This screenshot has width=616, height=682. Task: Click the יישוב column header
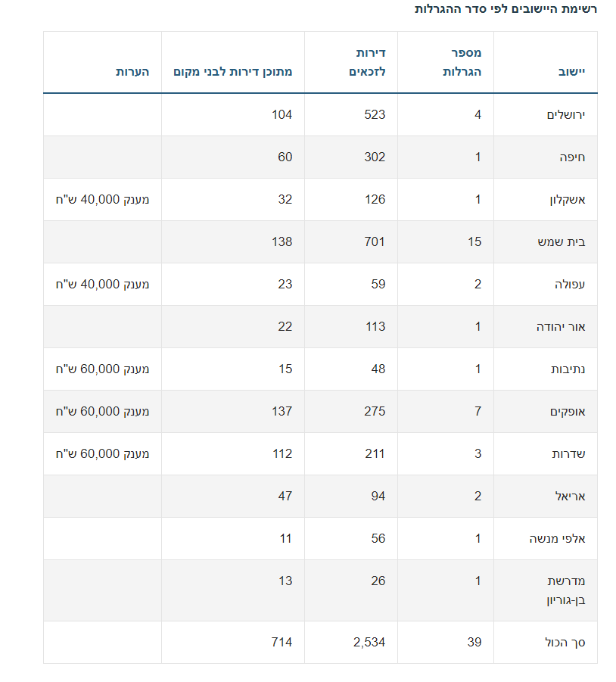pyautogui.click(x=571, y=72)
